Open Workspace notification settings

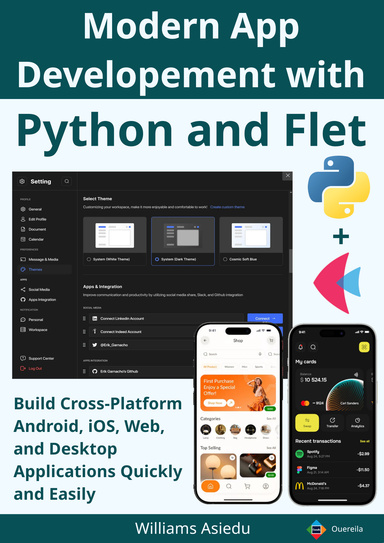[34, 330]
